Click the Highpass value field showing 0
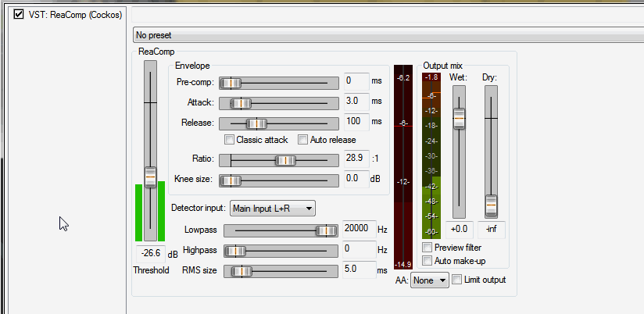The height and width of the screenshot is (314, 644). 360,249
